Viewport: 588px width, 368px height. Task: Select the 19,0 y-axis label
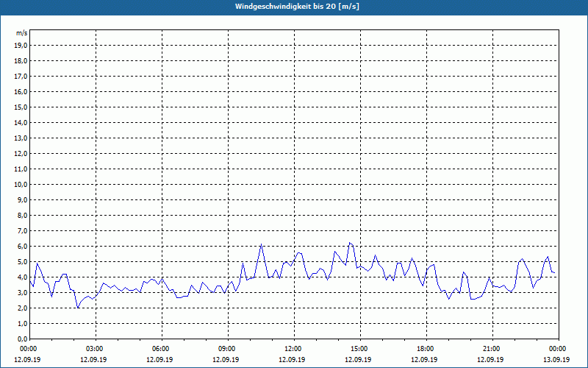pyautogui.click(x=21, y=45)
